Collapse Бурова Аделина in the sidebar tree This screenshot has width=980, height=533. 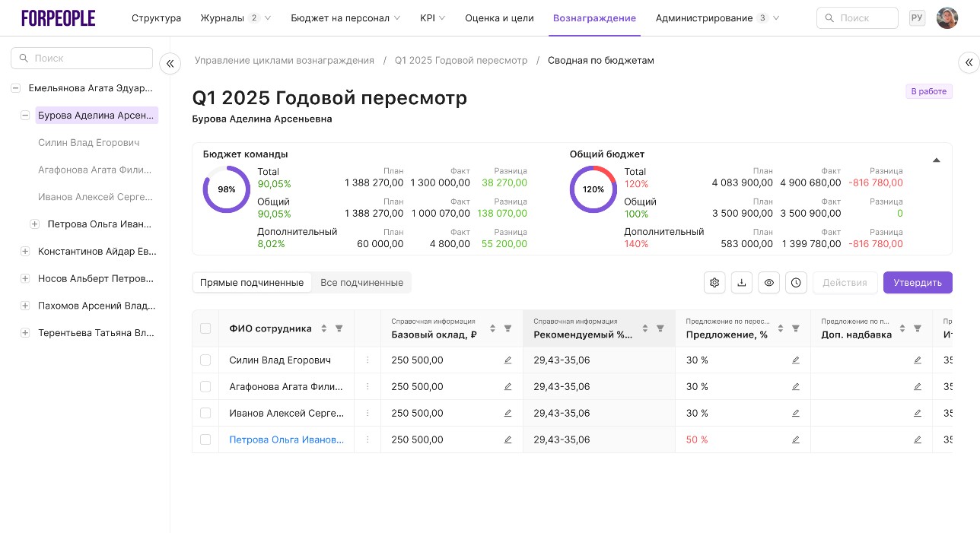coord(25,115)
